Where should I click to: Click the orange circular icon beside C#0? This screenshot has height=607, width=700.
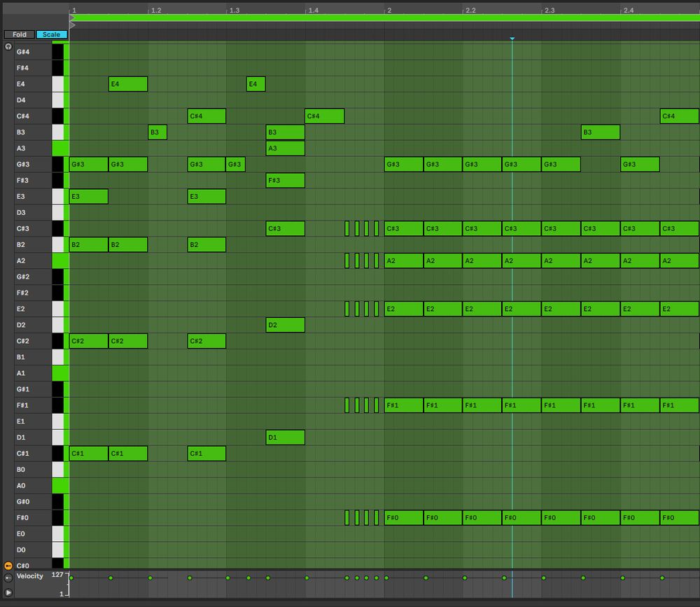point(8,566)
